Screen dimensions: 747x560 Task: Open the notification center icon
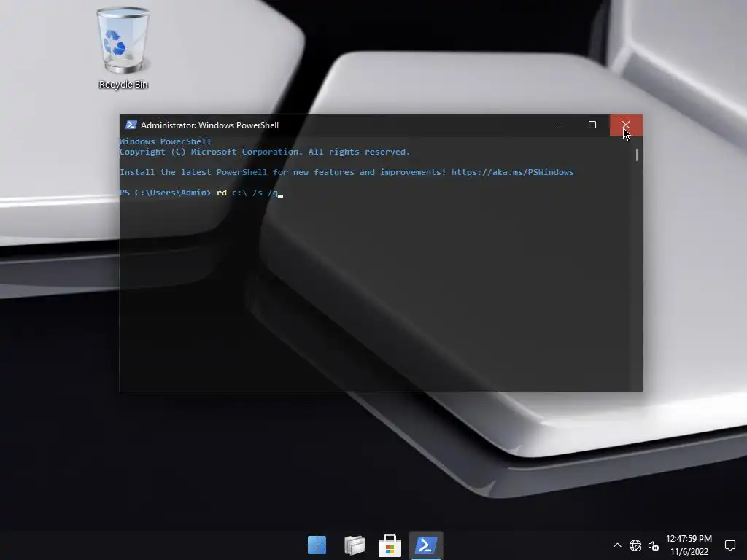[x=729, y=545]
